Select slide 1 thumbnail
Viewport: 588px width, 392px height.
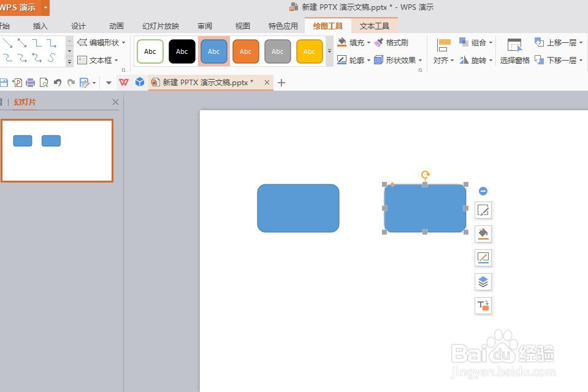57,151
